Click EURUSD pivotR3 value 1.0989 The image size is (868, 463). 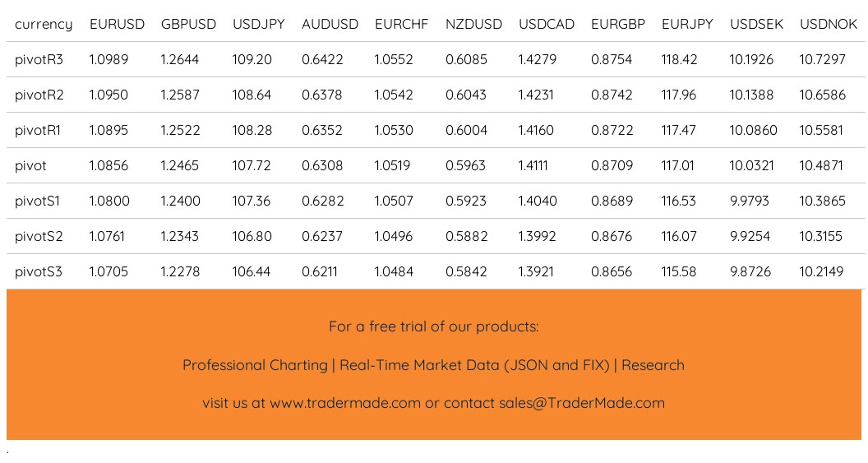click(109, 59)
